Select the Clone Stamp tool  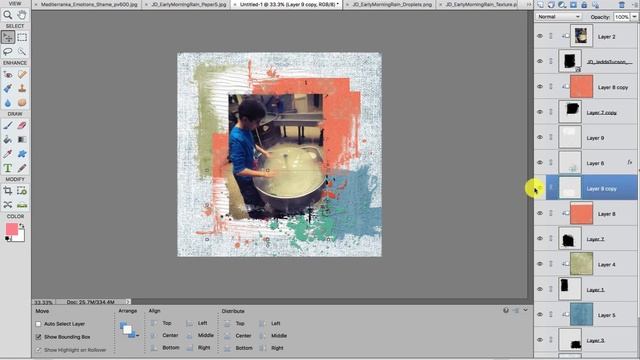22,88
